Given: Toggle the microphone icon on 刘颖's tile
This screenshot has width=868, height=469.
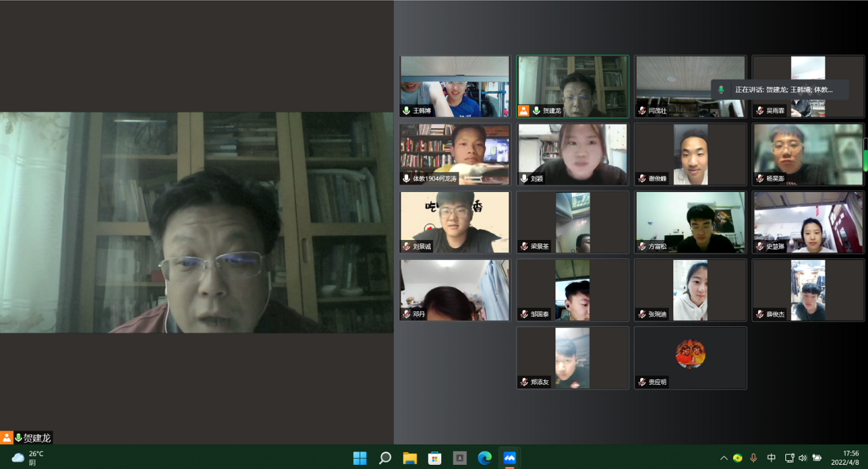Looking at the screenshot, I should pos(525,178).
